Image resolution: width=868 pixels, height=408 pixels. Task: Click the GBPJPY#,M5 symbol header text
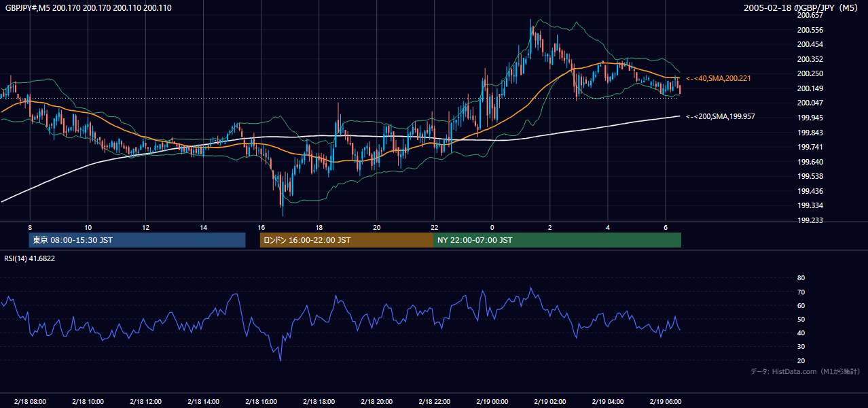point(88,8)
